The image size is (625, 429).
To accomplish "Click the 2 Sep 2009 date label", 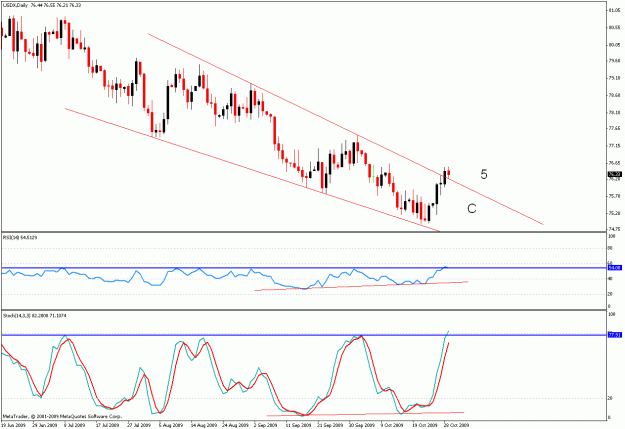I will pos(265,425).
